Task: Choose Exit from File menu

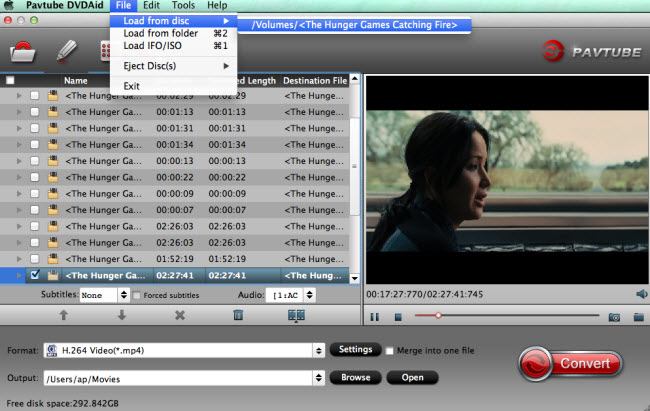Action: point(173,86)
